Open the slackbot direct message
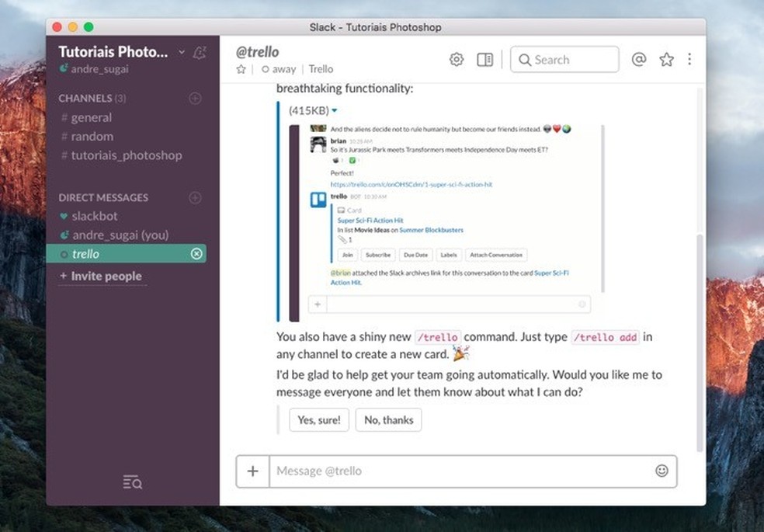The width and height of the screenshot is (764, 532). pyautogui.click(x=96, y=216)
